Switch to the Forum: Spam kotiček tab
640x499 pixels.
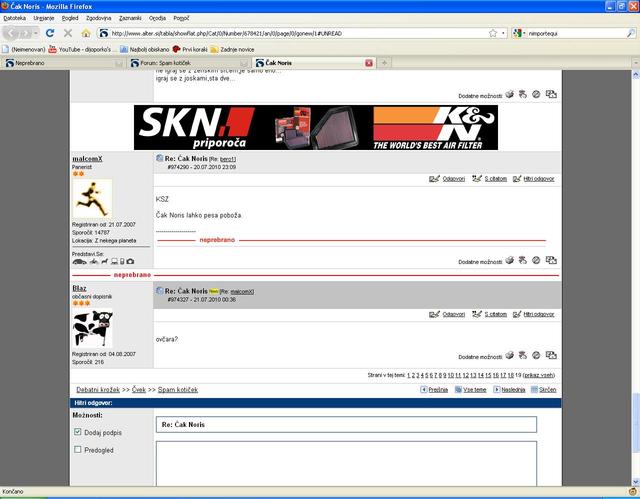189,63
